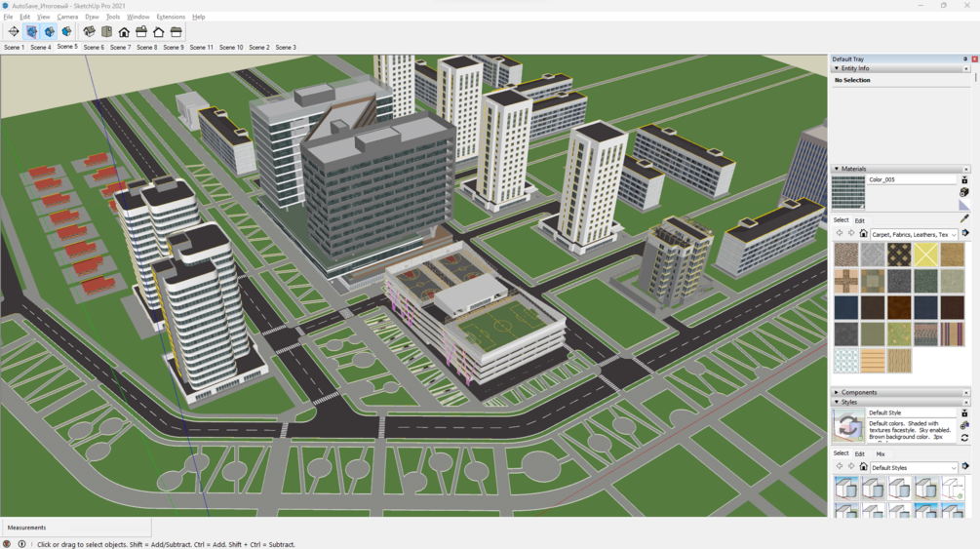Open the Window menu
The height and width of the screenshot is (549, 980).
tap(138, 17)
